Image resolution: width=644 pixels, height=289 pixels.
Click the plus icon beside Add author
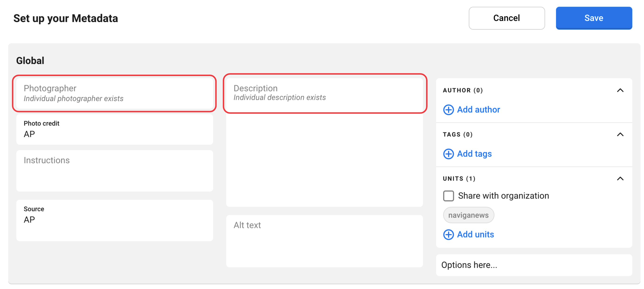pos(448,110)
